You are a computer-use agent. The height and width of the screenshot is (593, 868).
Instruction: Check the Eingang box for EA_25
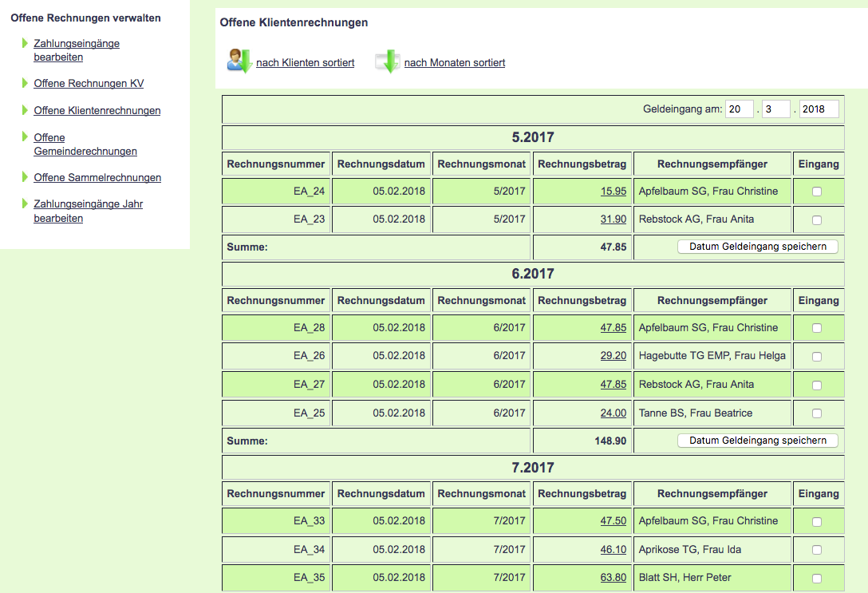816,413
